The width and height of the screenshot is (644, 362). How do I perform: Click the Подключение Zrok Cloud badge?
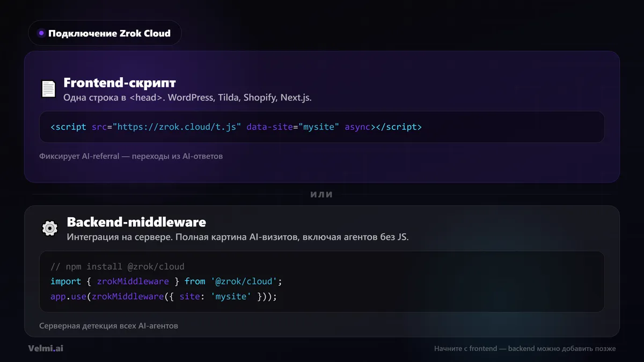coord(105,33)
